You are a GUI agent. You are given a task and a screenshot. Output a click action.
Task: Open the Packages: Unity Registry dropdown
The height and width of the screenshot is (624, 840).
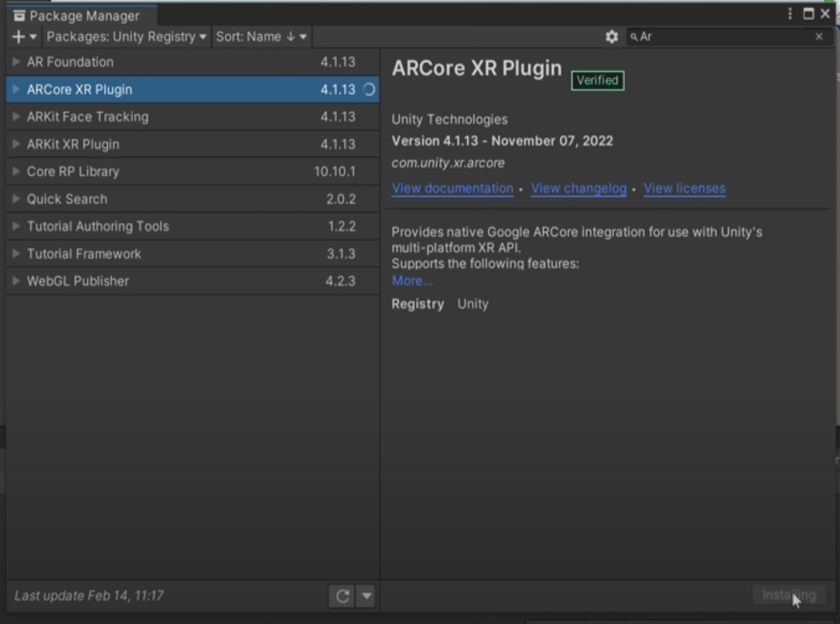coord(126,37)
